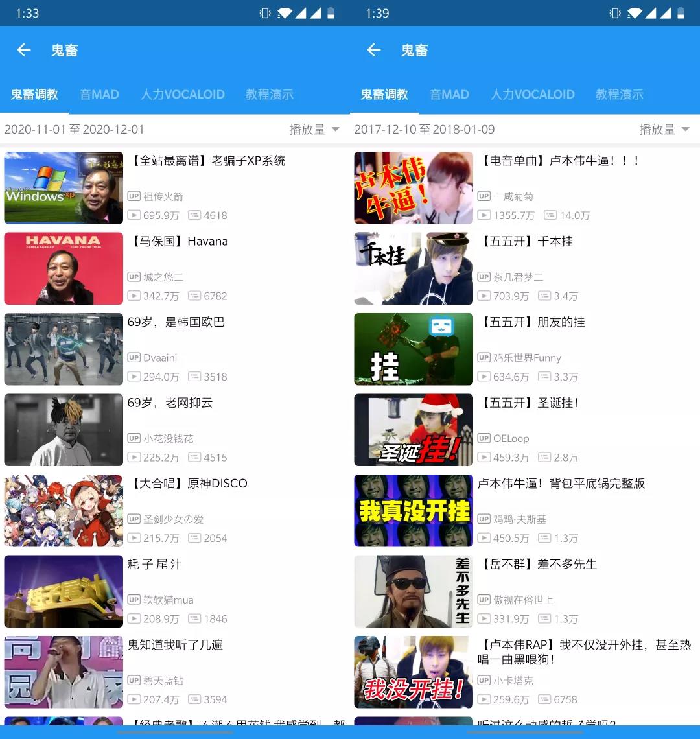Open thumbnail of 原神DISCO video

pos(64,510)
